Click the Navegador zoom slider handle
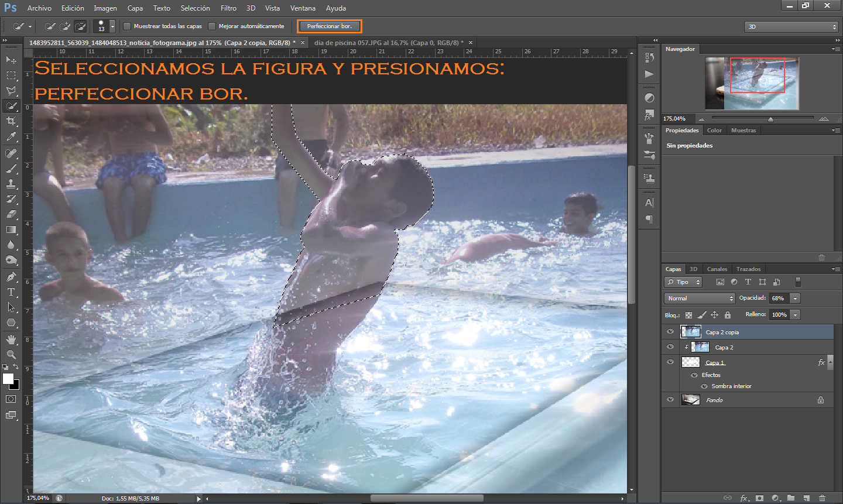This screenshot has width=843, height=504. (x=770, y=119)
